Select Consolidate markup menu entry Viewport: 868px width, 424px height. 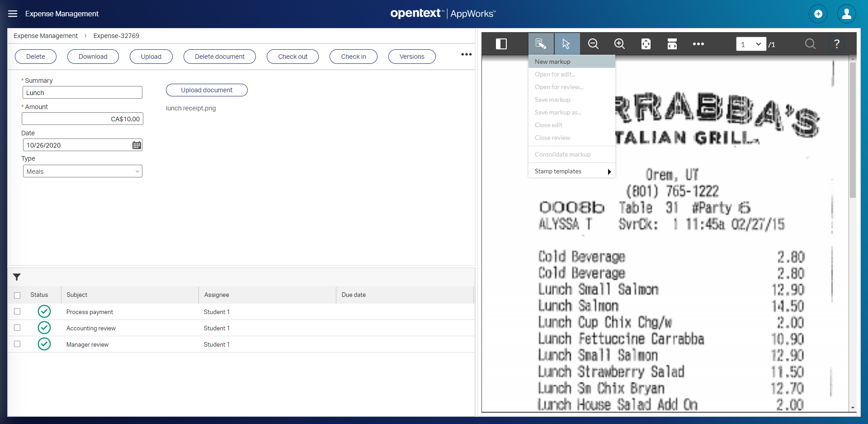(572, 154)
